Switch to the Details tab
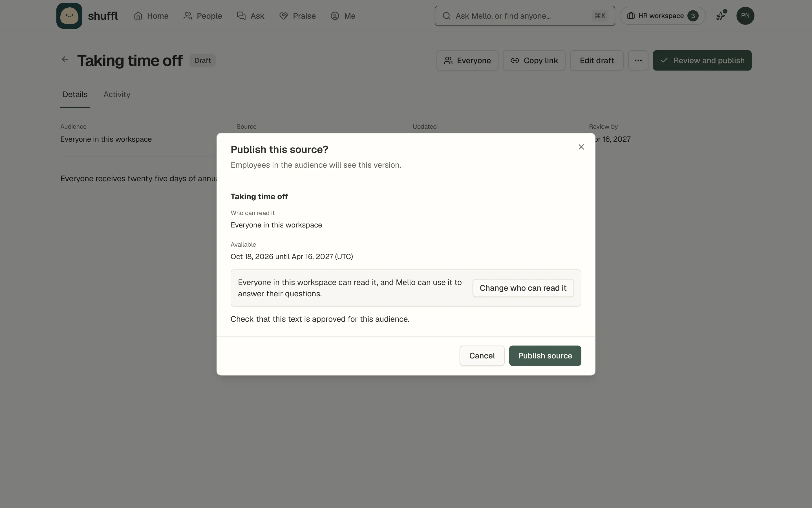The image size is (812, 508). [75, 95]
